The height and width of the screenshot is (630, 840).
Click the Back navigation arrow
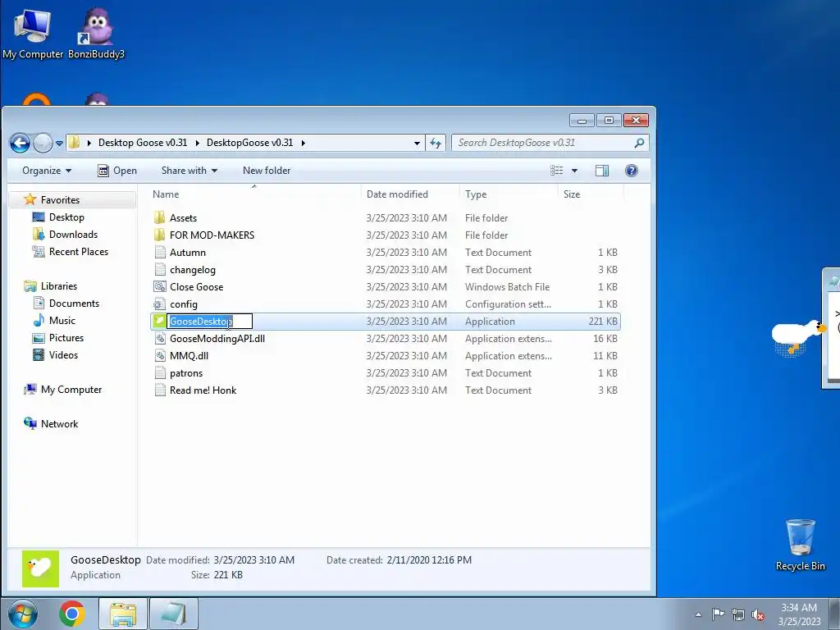[20, 143]
